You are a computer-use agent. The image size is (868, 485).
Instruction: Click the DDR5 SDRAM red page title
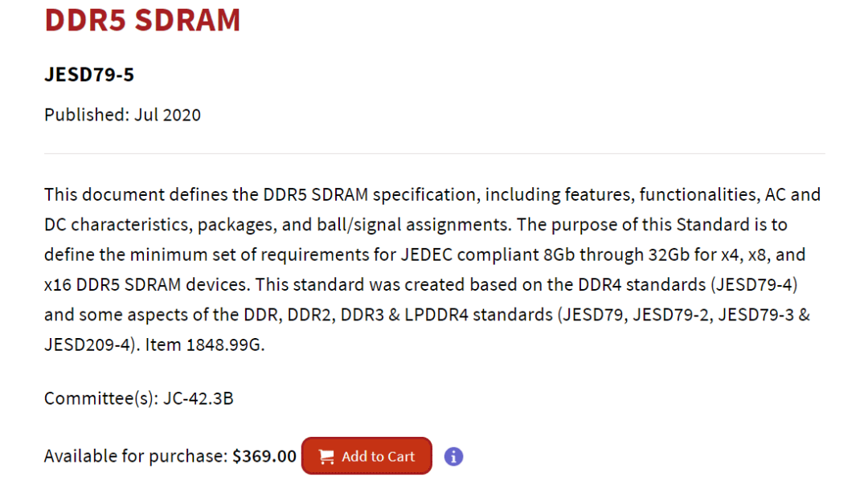142,20
